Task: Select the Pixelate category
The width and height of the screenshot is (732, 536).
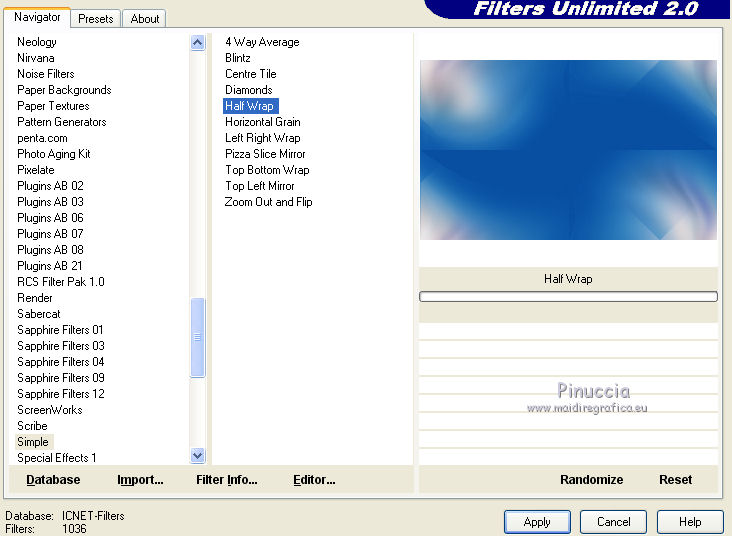Action: tap(36, 170)
